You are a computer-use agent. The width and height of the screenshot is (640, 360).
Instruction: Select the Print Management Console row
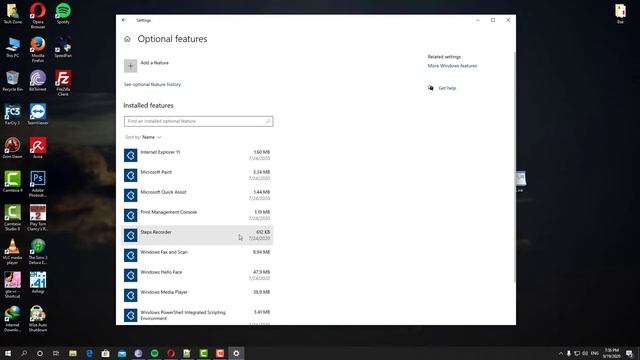click(x=198, y=215)
